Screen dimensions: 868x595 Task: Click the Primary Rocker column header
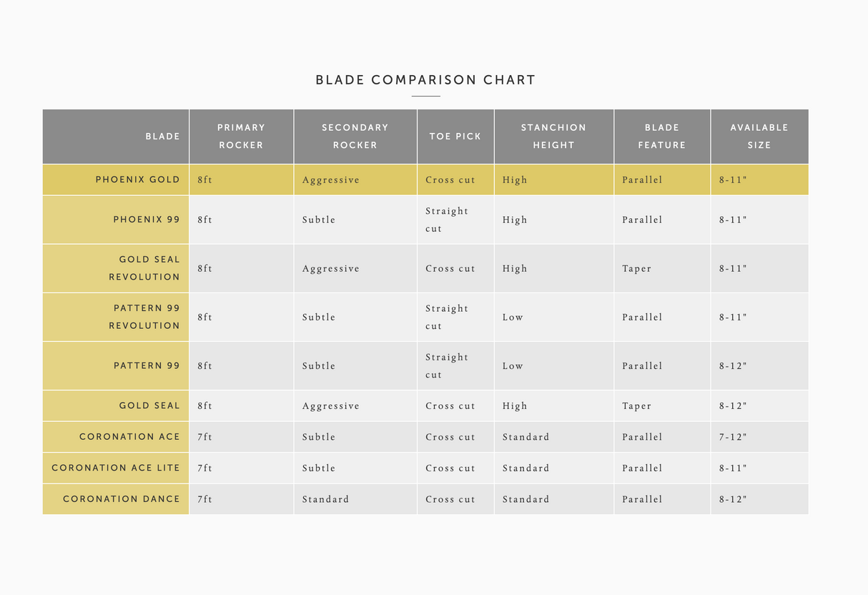[241, 136]
